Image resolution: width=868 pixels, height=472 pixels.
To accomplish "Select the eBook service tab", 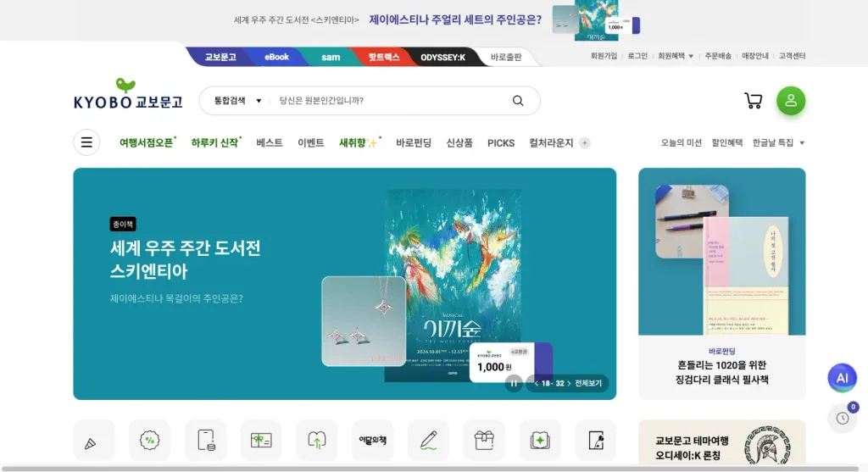I will [x=276, y=57].
